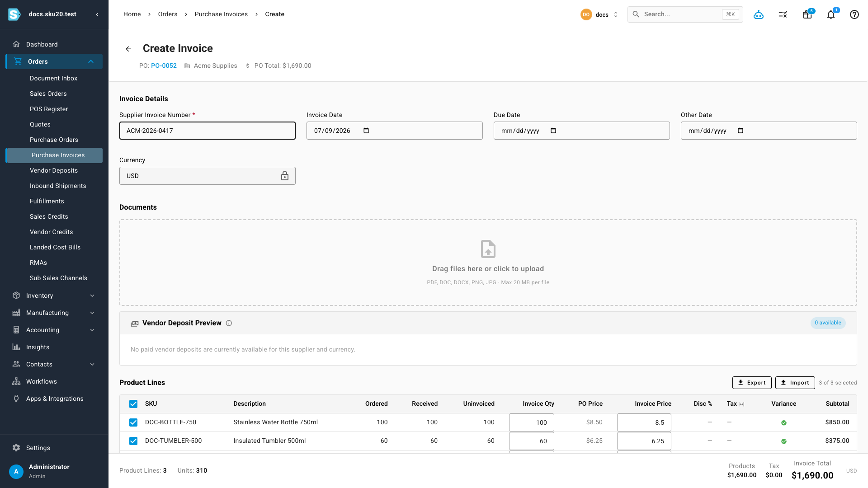Screen dimensions: 868x488
Task: Open Landed Cost Bills in sidebar
Action: [x=55, y=247]
